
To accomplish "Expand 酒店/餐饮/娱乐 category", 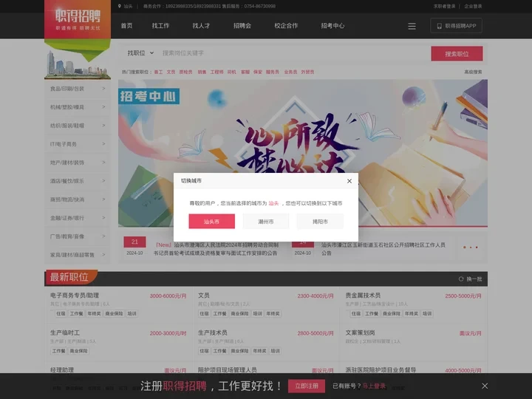I will click(78, 181).
